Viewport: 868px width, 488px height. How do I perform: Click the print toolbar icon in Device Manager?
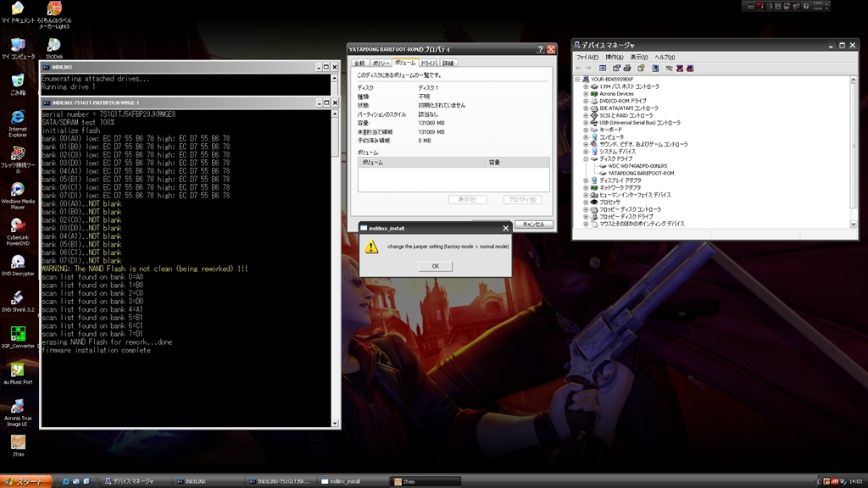[x=628, y=68]
